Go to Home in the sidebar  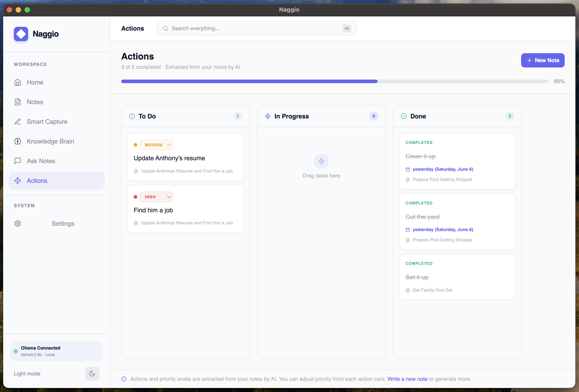point(57,82)
